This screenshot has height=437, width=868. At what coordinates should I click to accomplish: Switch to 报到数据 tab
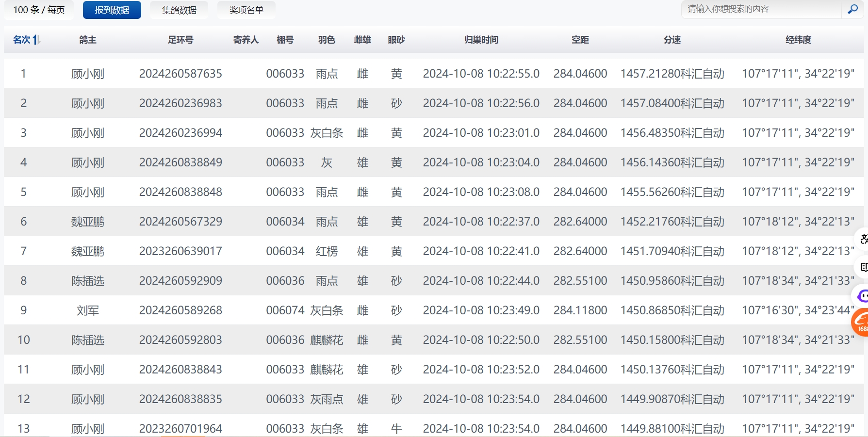point(112,10)
